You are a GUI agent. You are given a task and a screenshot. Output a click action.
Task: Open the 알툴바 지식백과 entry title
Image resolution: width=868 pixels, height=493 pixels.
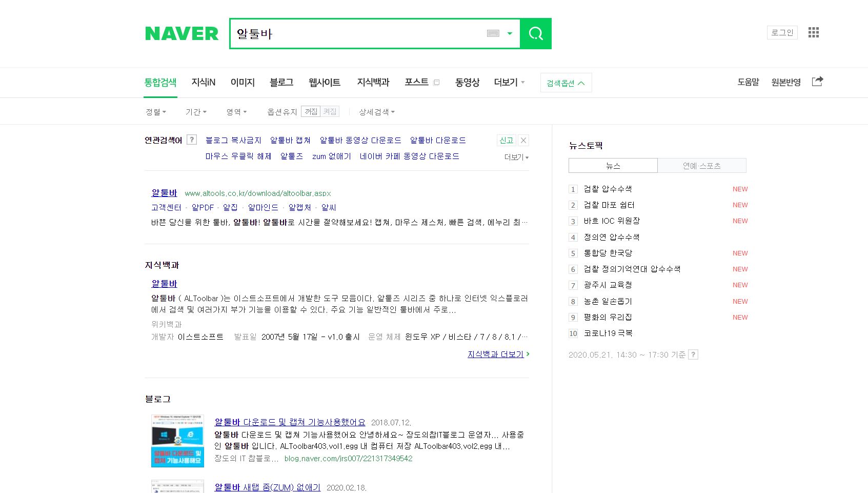click(x=164, y=283)
